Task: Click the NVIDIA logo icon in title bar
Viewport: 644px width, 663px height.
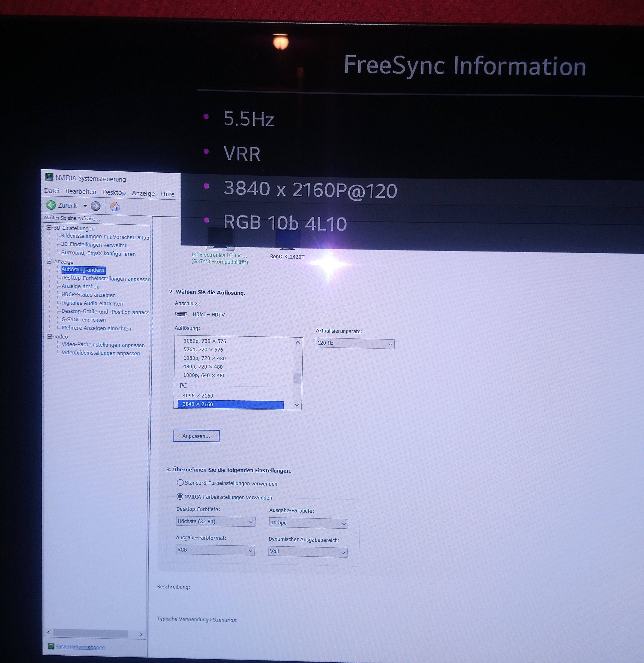Action: (x=49, y=177)
